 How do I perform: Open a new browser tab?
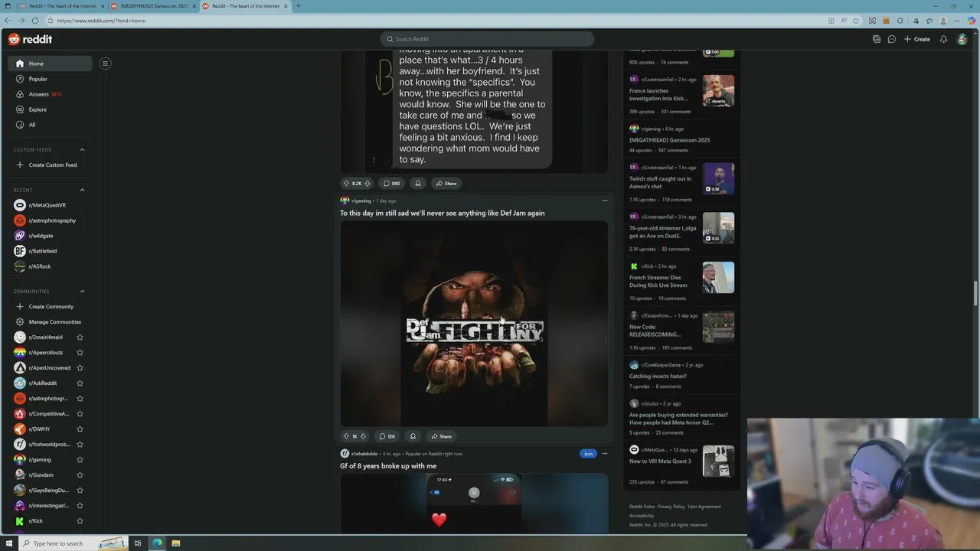(x=298, y=6)
